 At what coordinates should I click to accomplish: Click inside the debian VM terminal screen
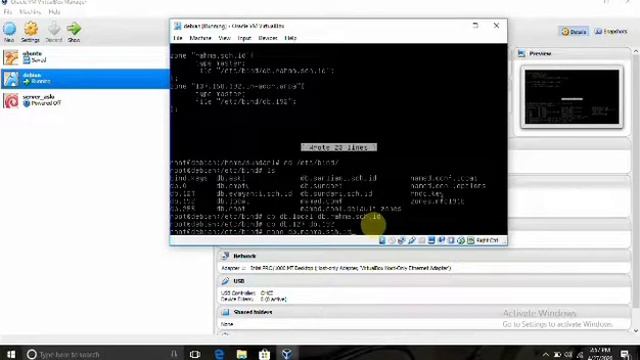coord(338,139)
